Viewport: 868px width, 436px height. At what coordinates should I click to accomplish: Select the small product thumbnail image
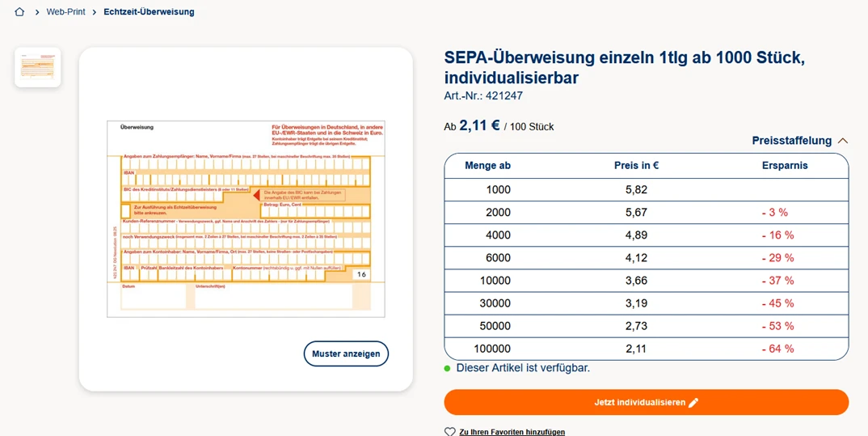click(x=37, y=67)
